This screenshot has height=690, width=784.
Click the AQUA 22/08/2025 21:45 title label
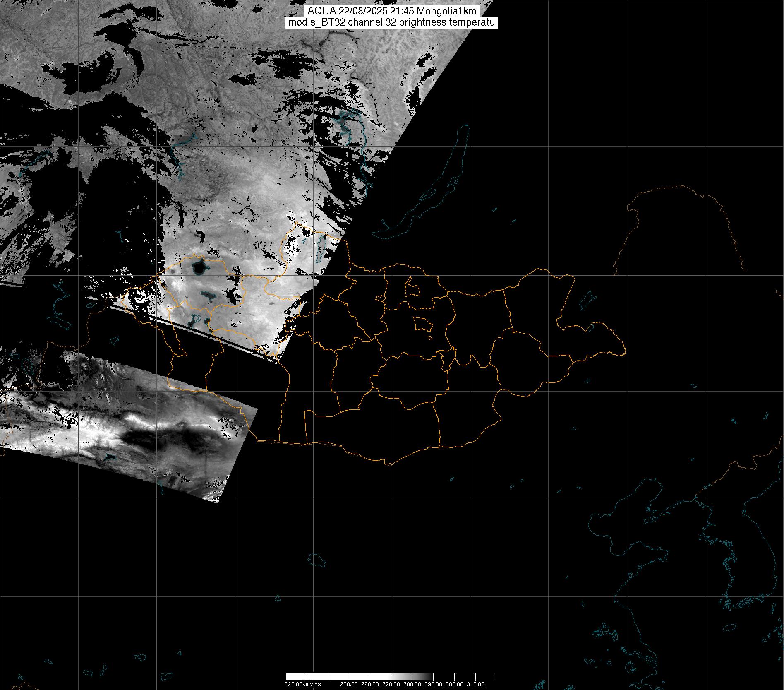click(392, 11)
